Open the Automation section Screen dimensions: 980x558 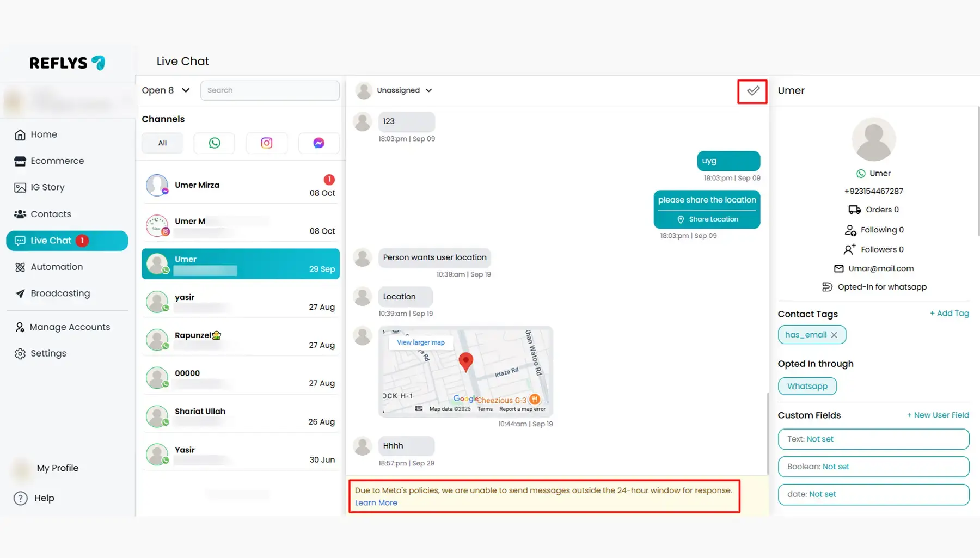(x=57, y=267)
